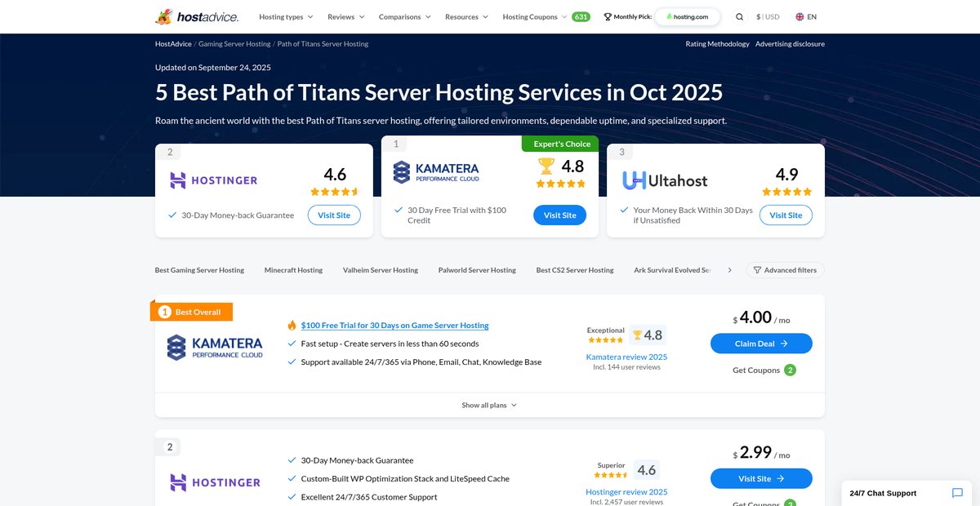
Task: Expand the Reviews menu
Action: (346, 16)
